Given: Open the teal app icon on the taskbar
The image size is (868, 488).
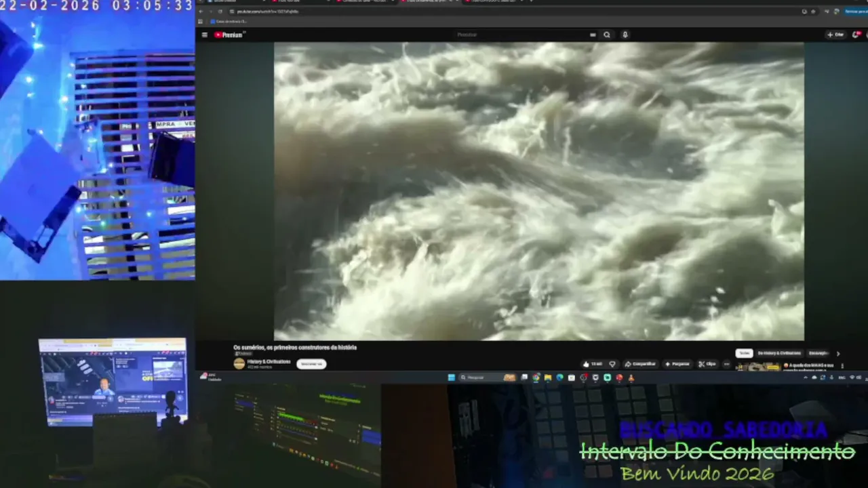Looking at the screenshot, I should (x=607, y=378).
